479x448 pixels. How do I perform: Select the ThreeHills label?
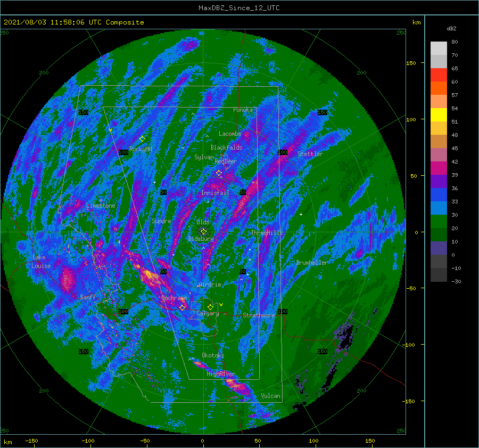[x=267, y=233]
